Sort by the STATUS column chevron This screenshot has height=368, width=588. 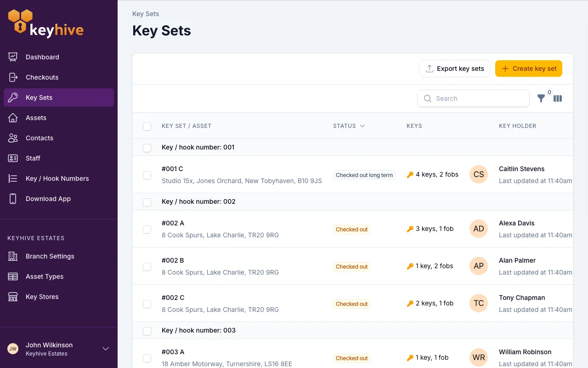click(362, 126)
